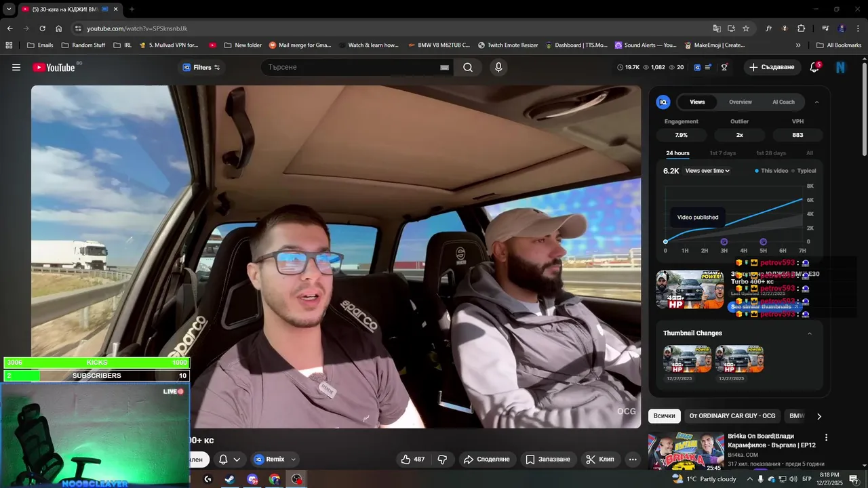Open the Views over time dropdown

[x=707, y=171]
